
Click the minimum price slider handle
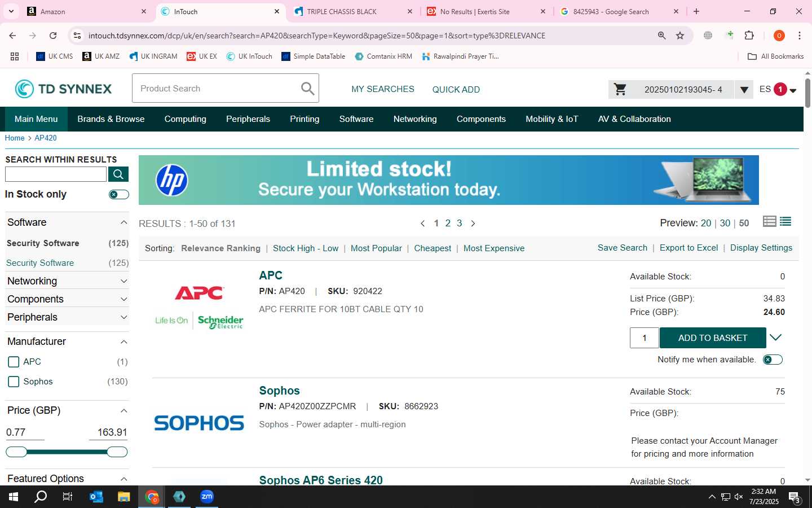coord(16,452)
